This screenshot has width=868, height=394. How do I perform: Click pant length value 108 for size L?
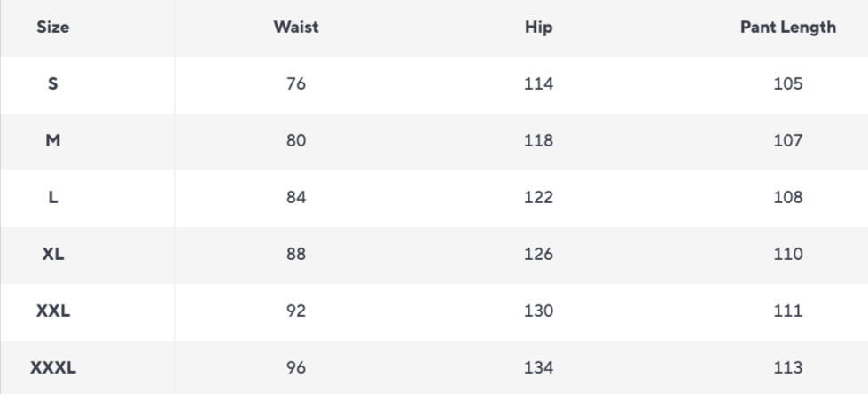[x=787, y=198]
